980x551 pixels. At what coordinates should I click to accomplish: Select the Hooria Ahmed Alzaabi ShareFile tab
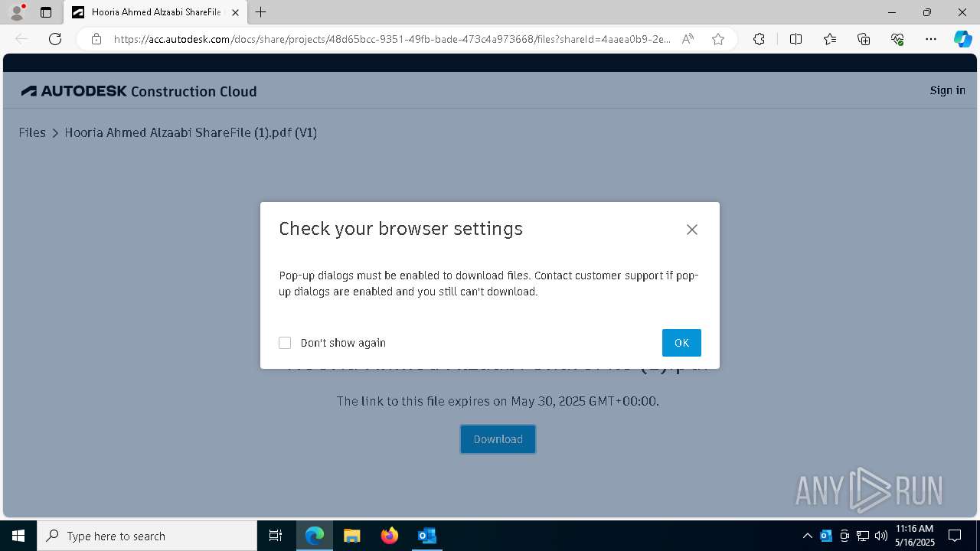pyautogui.click(x=155, y=12)
